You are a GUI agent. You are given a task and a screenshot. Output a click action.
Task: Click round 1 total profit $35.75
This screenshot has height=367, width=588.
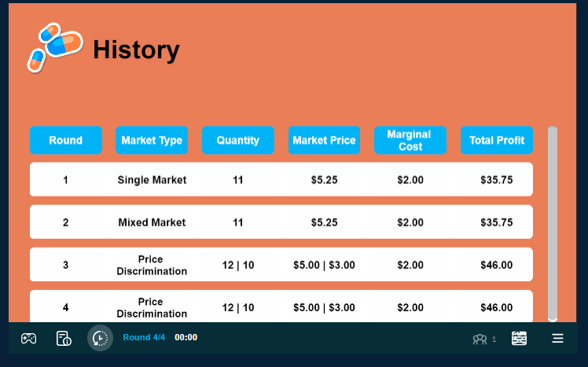[497, 180]
